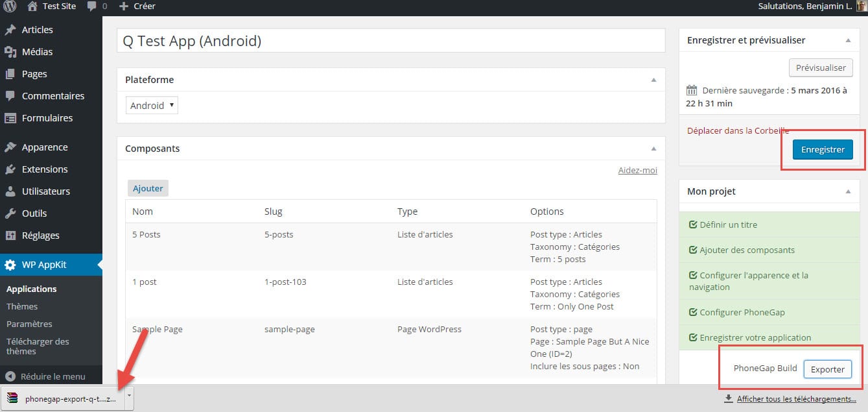Open Extensions plug icon in sidebar
Image resolution: width=868 pixels, height=412 pixels.
point(10,169)
